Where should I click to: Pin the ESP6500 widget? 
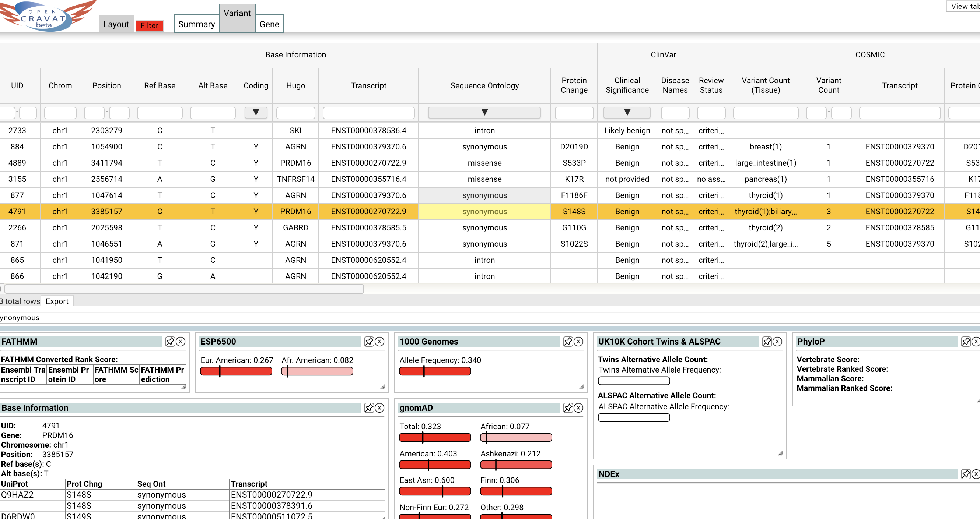369,342
